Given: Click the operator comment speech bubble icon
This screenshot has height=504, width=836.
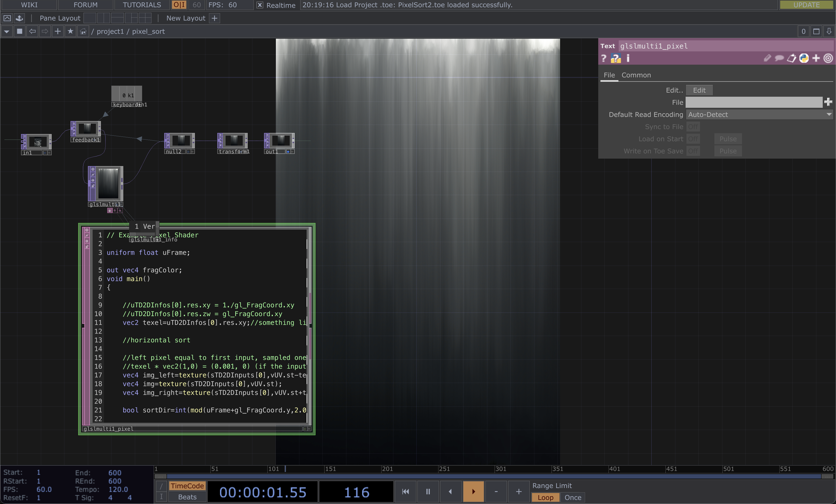Looking at the screenshot, I should (779, 58).
